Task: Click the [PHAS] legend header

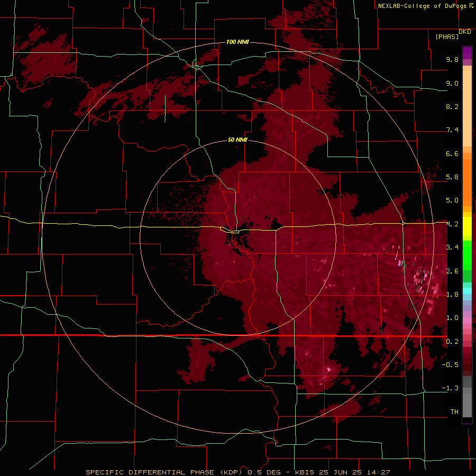Action: 447,36
